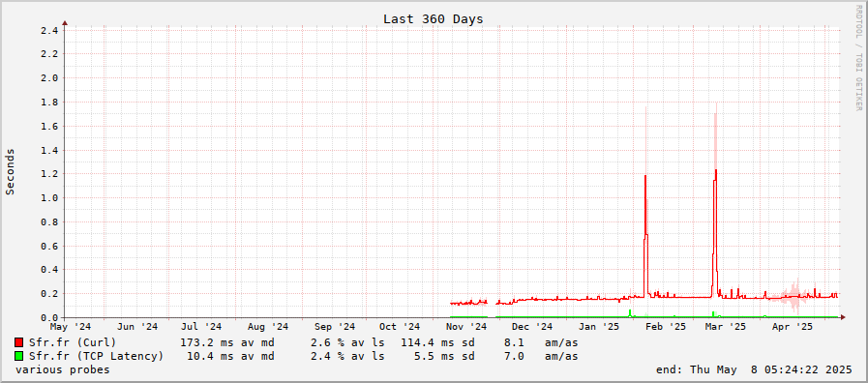Click the "Apr '25" x-axis label
This screenshot has height=383, width=868.
[x=793, y=327]
